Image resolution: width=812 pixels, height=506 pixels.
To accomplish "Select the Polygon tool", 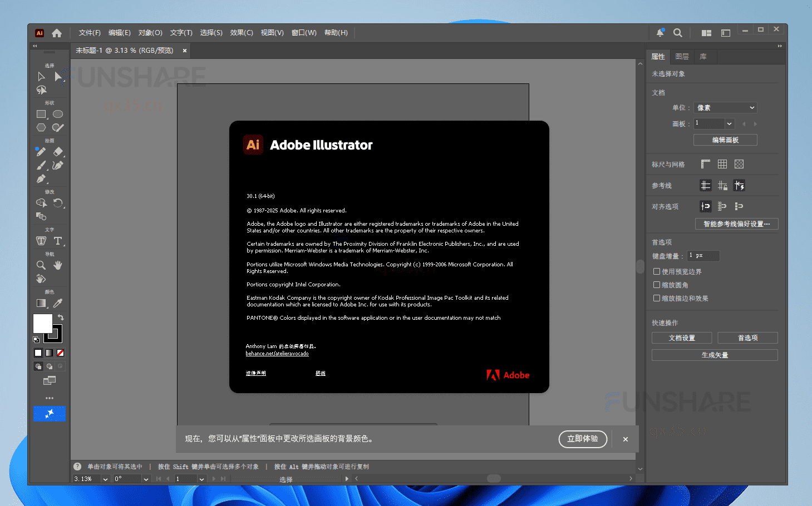I will pos(41,127).
